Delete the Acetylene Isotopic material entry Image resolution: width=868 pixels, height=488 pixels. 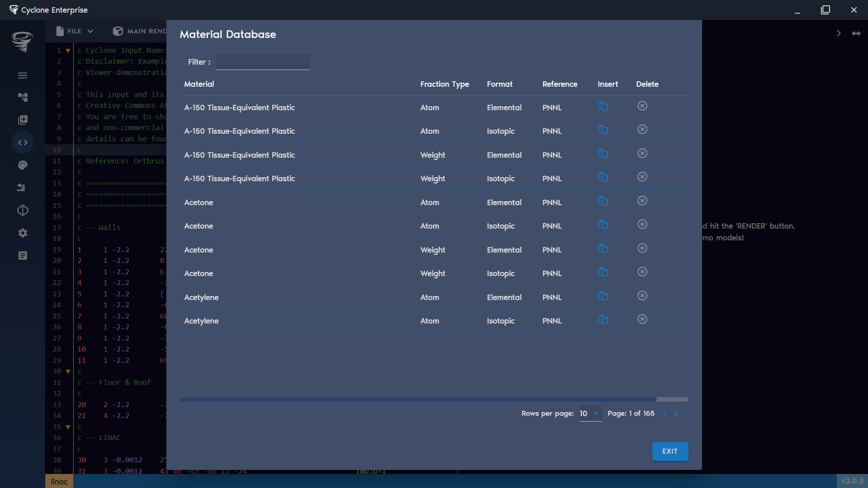click(x=642, y=319)
